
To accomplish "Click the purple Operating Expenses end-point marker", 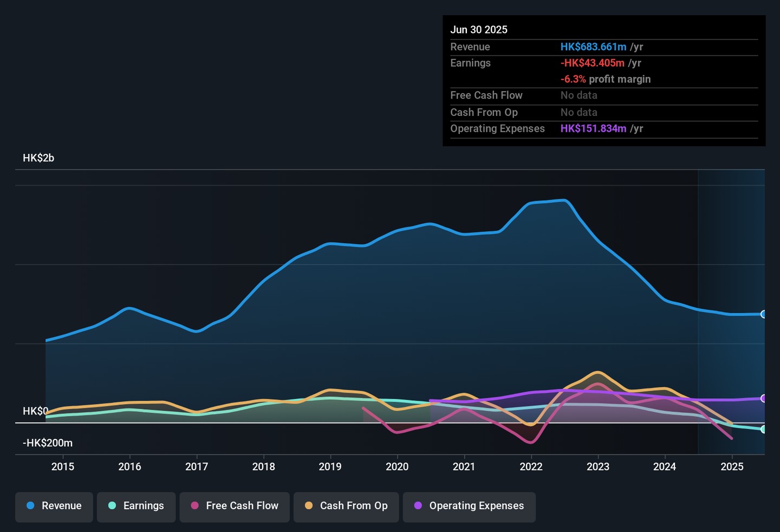I will tap(764, 399).
